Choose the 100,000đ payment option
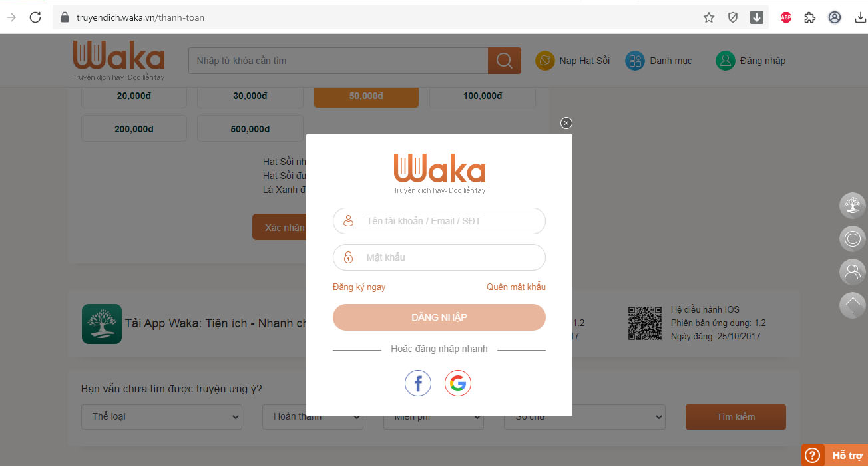The image size is (868, 467). tap(483, 96)
